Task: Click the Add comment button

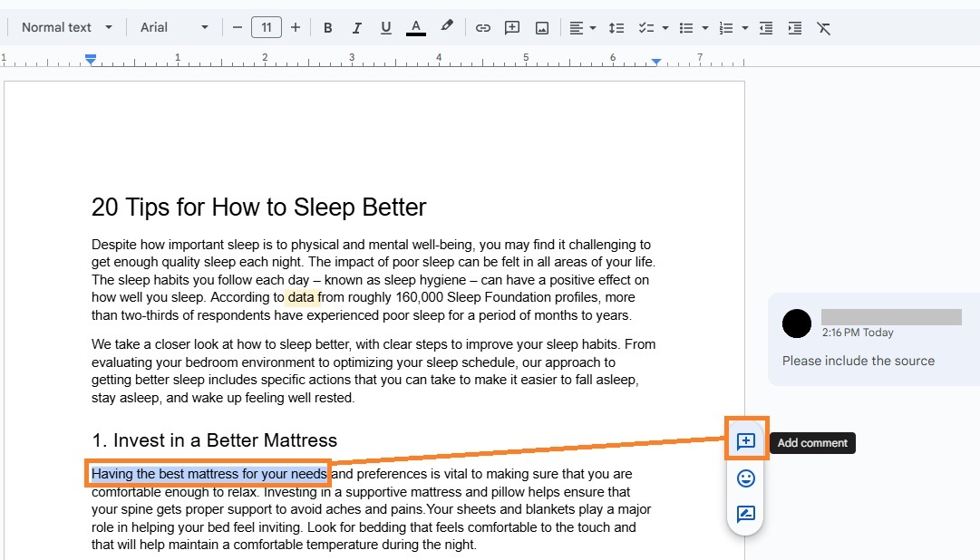Action: (744, 441)
